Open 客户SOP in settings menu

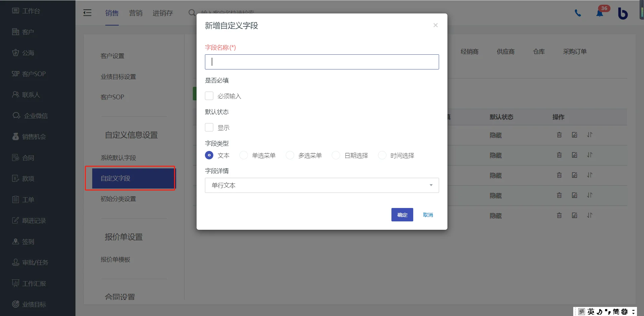[112, 97]
